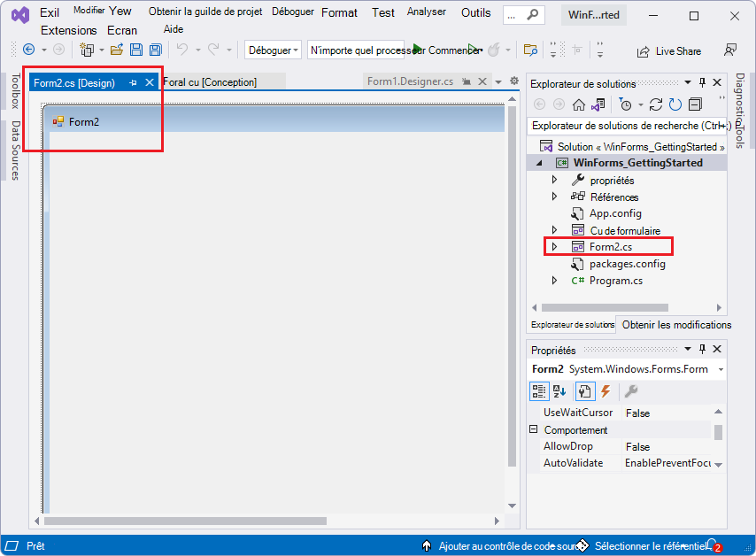This screenshot has height=556, width=756.
Task: Click the tab settings gear icon
Action: coord(514,81)
